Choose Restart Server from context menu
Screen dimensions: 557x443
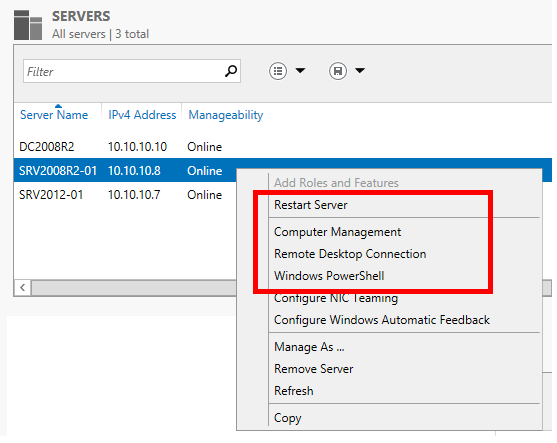311,205
